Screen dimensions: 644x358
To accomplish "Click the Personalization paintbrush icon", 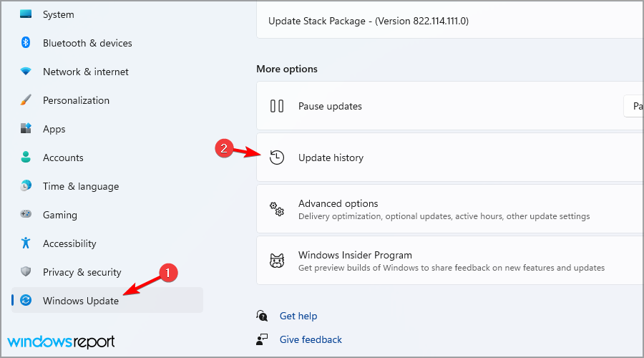I will click(x=26, y=100).
